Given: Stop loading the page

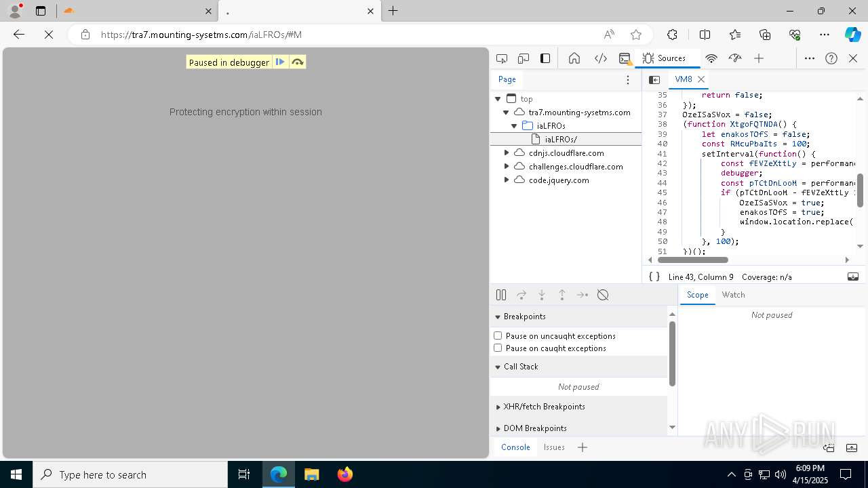Looking at the screenshot, I should click(x=49, y=35).
